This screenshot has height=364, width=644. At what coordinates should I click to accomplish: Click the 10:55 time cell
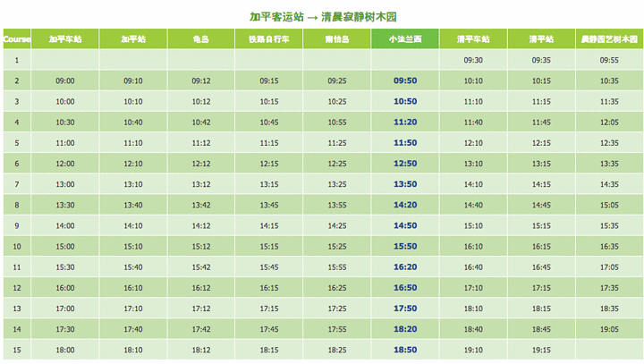point(337,123)
